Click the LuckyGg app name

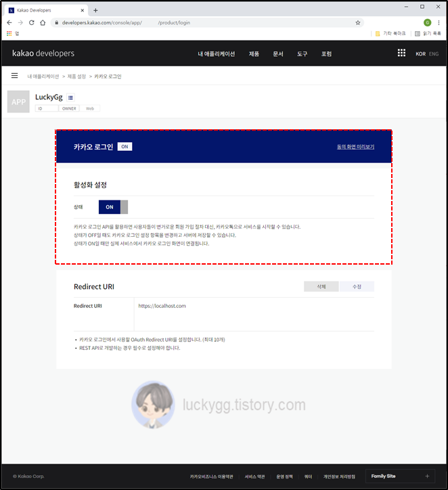49,97
